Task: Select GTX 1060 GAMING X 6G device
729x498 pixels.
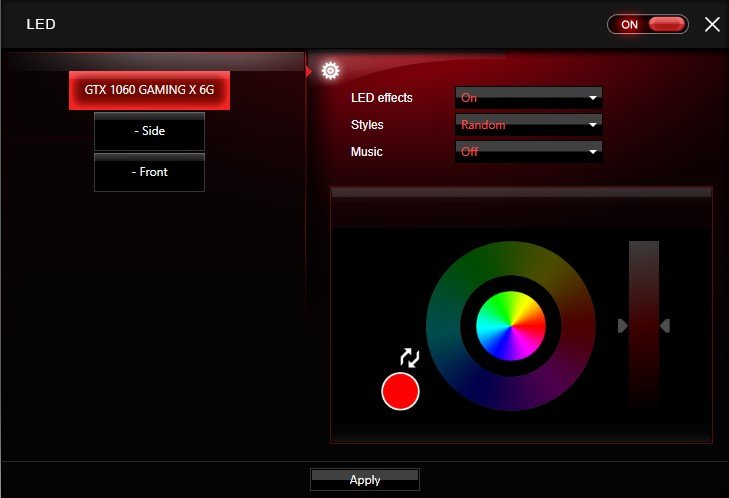Action: click(149, 90)
